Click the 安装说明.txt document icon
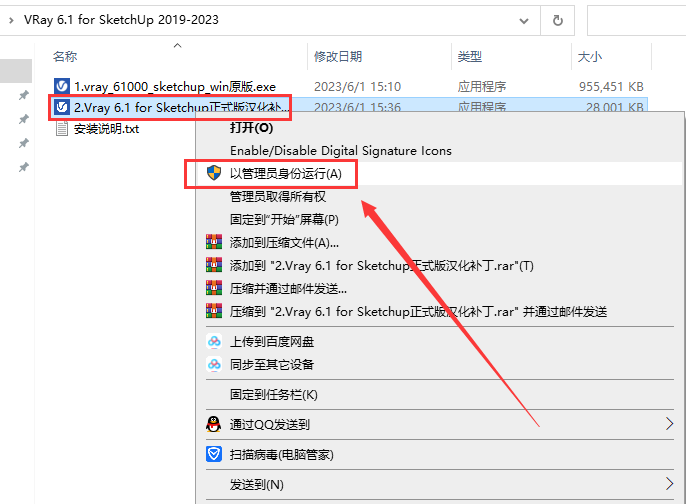This screenshot has height=504, width=686. [62, 128]
